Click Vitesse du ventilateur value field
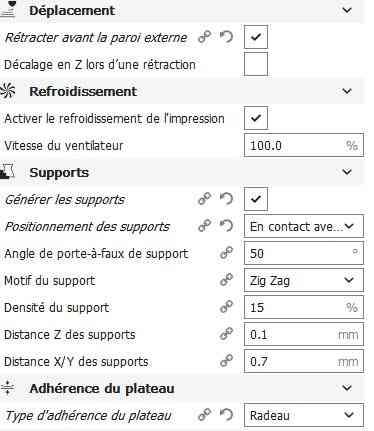374x431 pixels. (304, 145)
